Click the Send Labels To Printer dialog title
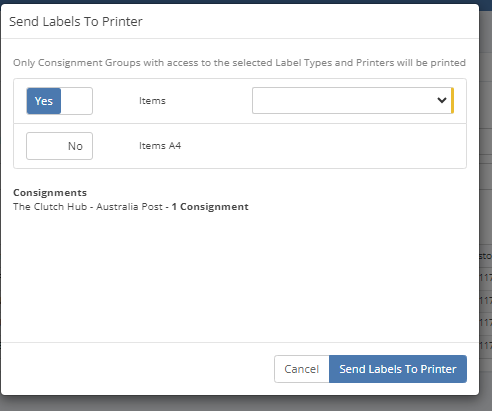Image resolution: width=492 pixels, height=411 pixels. click(76, 22)
